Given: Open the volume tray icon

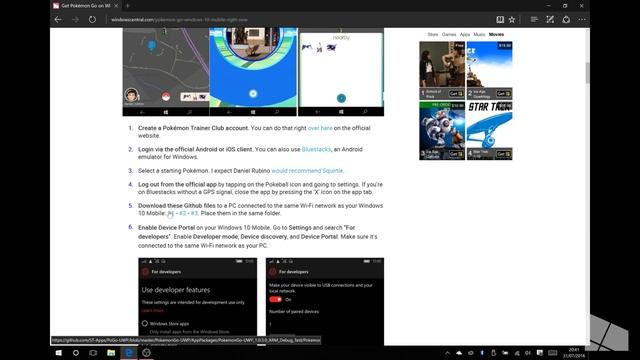Looking at the screenshot, I should point(528,353).
